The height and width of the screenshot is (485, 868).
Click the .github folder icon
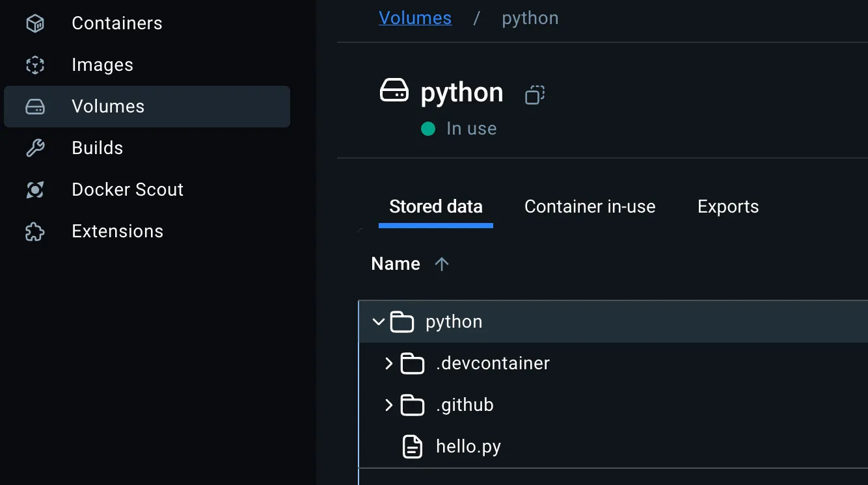411,404
